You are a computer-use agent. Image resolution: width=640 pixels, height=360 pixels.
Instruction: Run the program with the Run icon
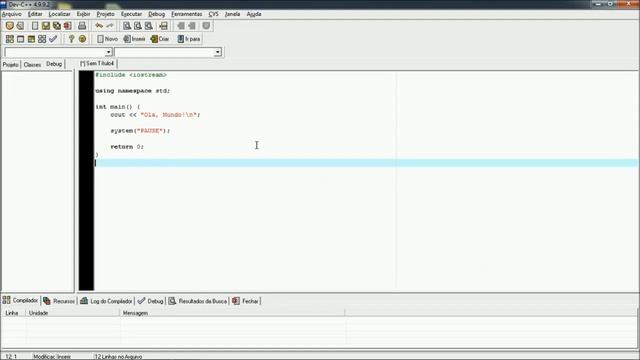tap(20, 39)
